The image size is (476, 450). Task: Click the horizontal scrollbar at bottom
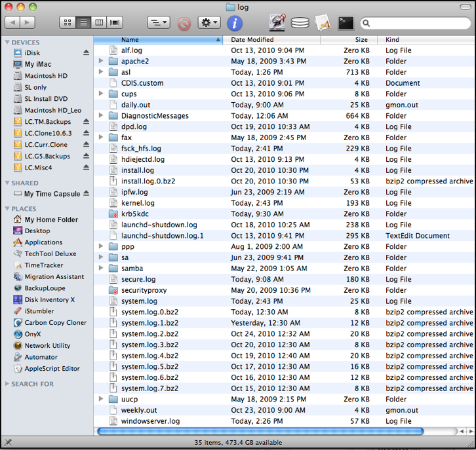click(260, 432)
